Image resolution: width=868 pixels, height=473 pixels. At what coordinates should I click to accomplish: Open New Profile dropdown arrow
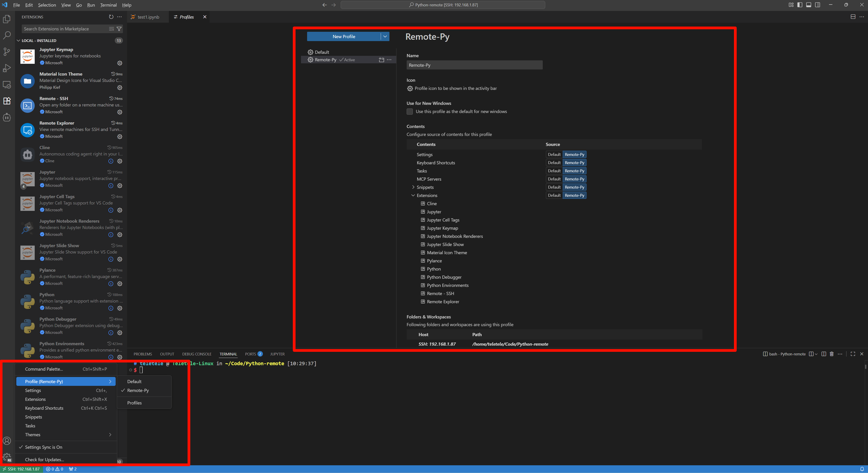(385, 36)
